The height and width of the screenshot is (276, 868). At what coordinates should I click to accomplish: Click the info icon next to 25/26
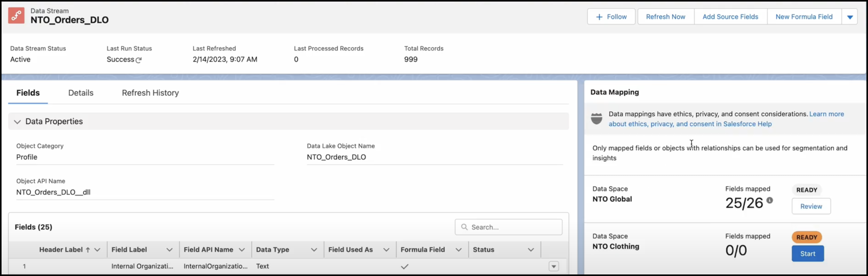[770, 200]
